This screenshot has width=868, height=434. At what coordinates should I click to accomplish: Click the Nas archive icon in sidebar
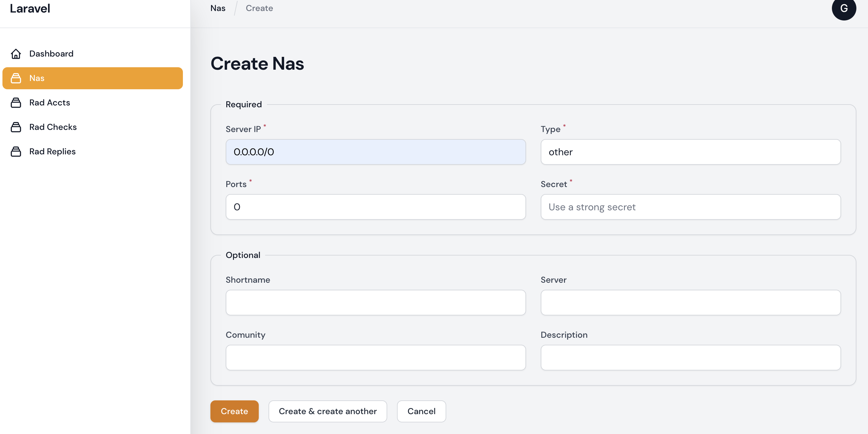click(16, 78)
